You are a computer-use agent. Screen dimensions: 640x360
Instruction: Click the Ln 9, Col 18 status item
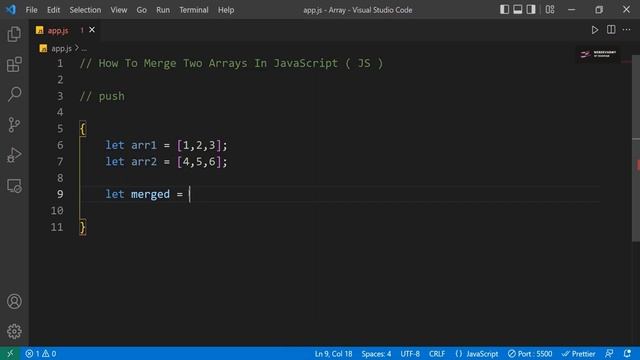click(333, 353)
